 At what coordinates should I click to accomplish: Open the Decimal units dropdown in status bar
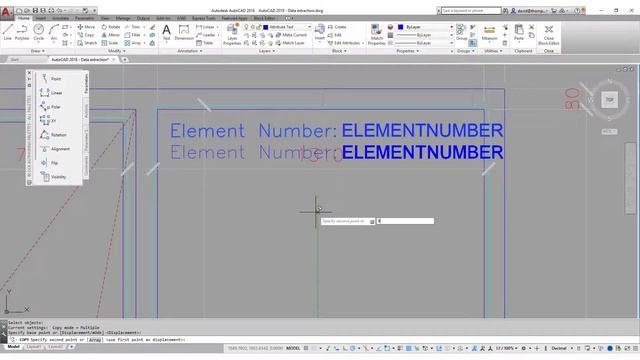(562, 348)
